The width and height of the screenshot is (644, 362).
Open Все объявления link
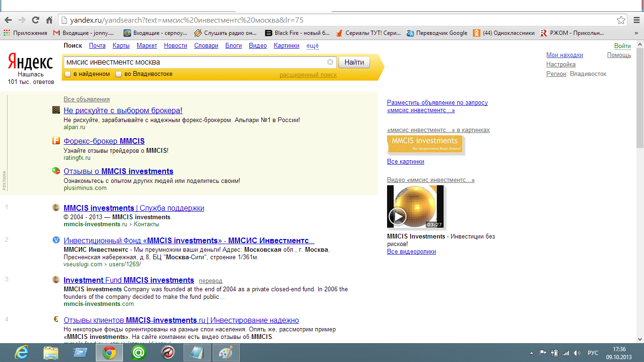[87, 99]
